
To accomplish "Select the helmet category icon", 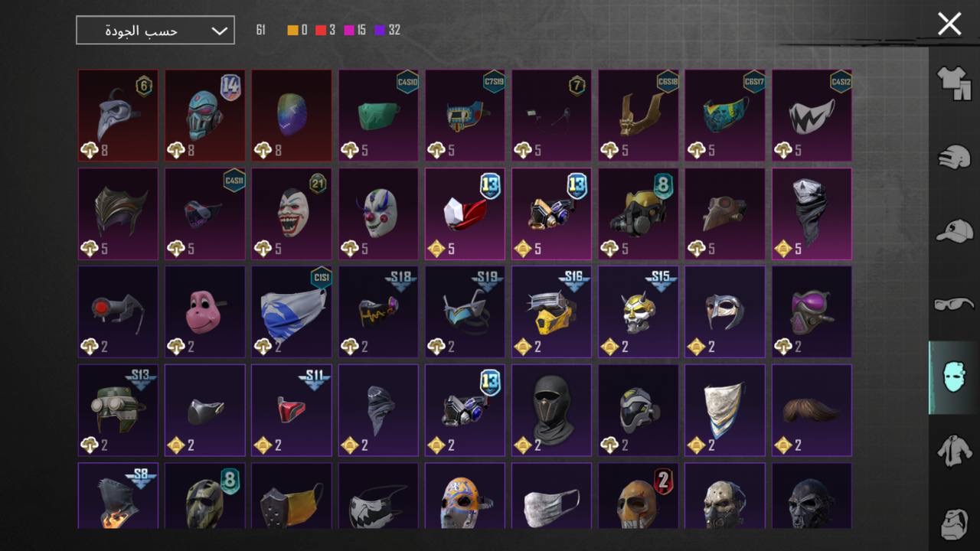I will click(x=954, y=157).
